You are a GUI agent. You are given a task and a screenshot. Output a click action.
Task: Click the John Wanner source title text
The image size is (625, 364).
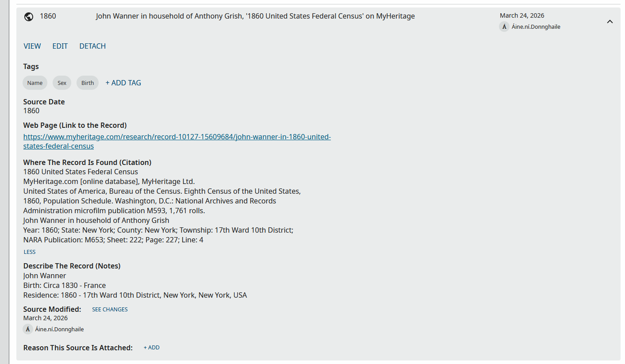[x=255, y=16]
